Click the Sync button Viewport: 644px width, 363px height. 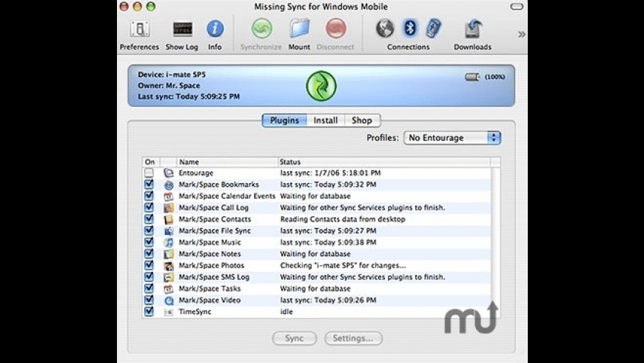point(295,339)
